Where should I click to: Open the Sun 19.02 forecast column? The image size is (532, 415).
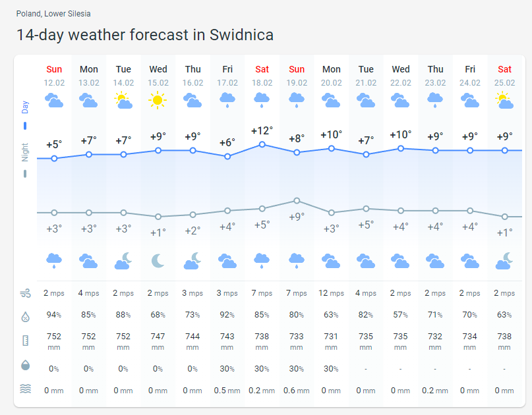click(x=297, y=75)
